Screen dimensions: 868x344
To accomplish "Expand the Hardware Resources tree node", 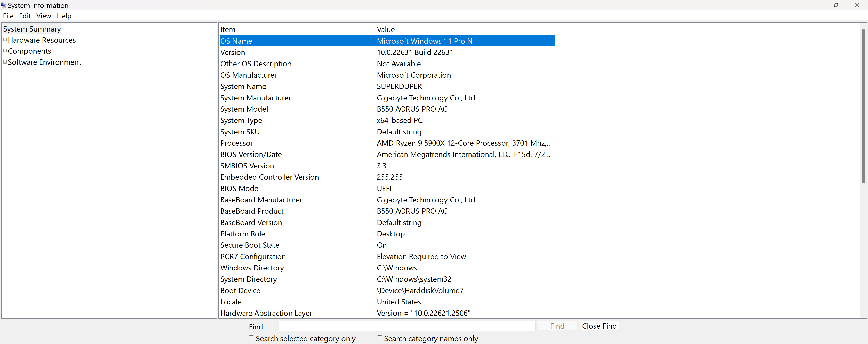I will click(x=5, y=40).
